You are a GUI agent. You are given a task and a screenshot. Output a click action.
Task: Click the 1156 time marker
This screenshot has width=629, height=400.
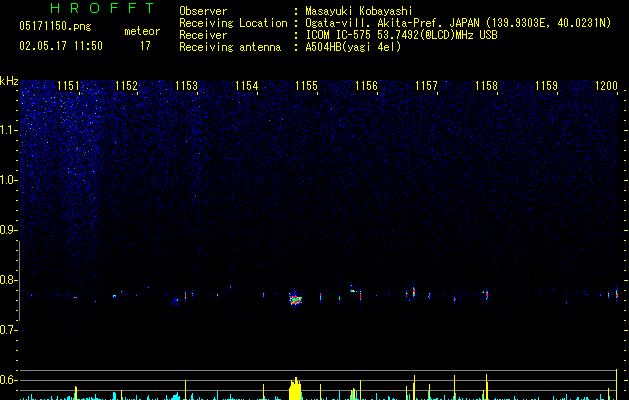[367, 86]
